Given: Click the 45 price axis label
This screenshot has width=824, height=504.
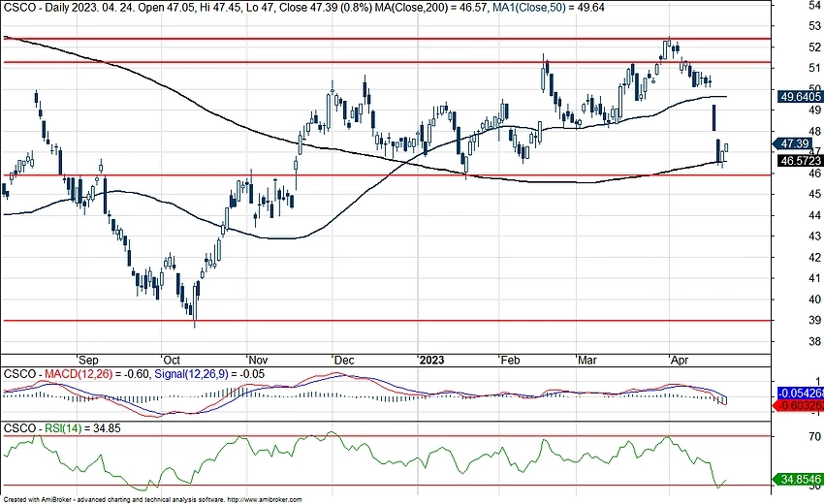Looking at the screenshot, I should pos(814,194).
